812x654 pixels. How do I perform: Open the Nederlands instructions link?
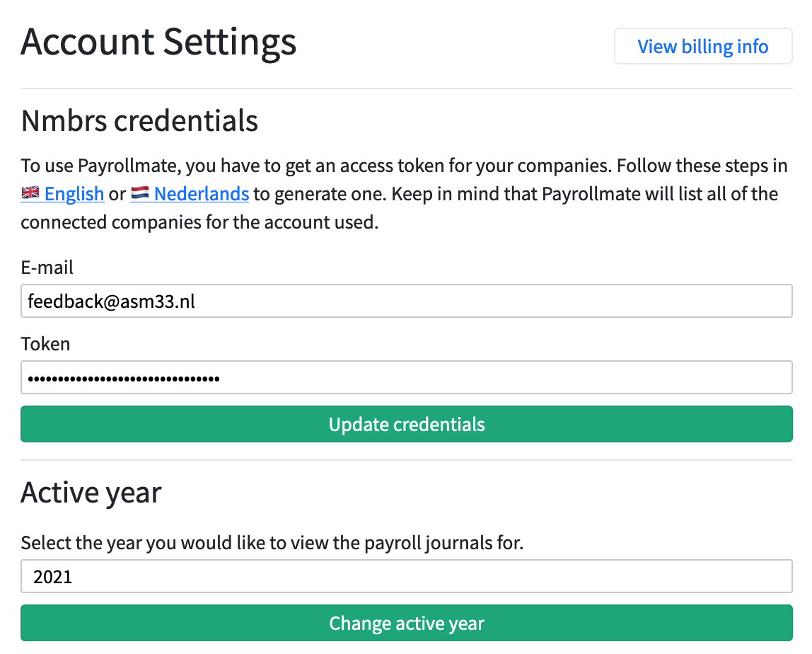201,194
